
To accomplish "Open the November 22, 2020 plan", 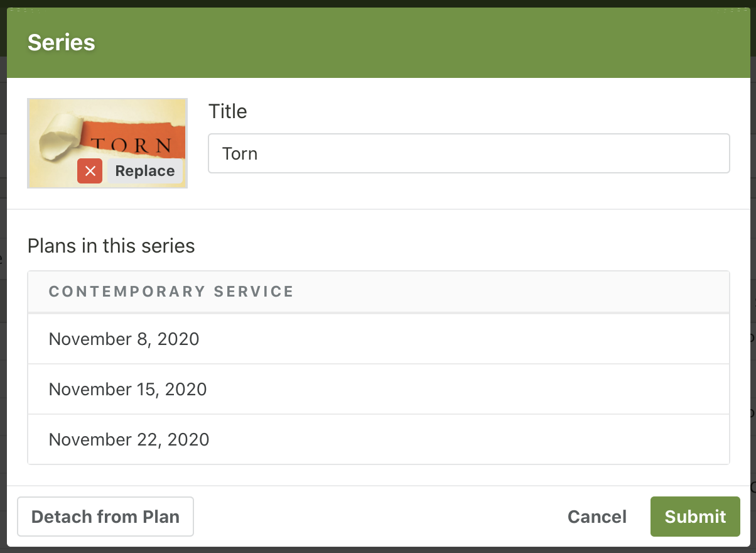I will [129, 439].
